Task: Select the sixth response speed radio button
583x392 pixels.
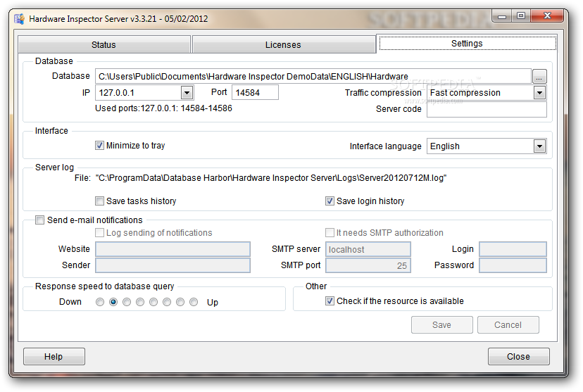Action: (x=167, y=302)
